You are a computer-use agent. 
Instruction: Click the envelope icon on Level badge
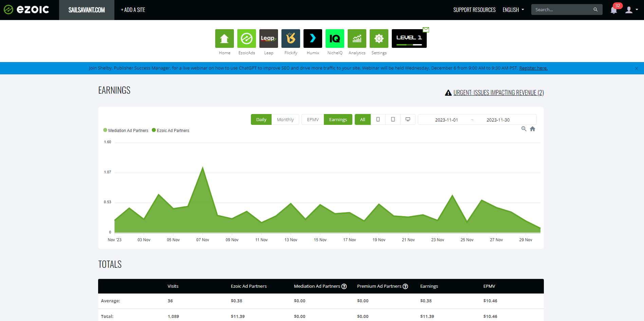(426, 30)
